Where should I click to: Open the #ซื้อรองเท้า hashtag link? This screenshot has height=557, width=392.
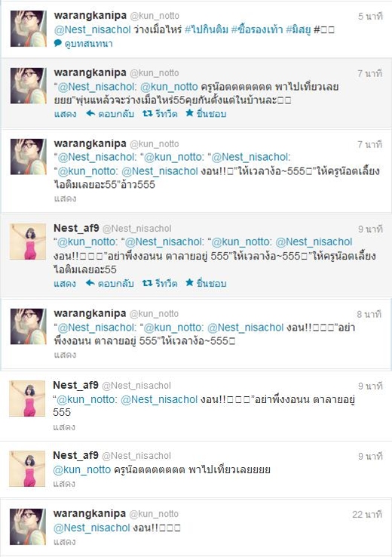point(257,29)
